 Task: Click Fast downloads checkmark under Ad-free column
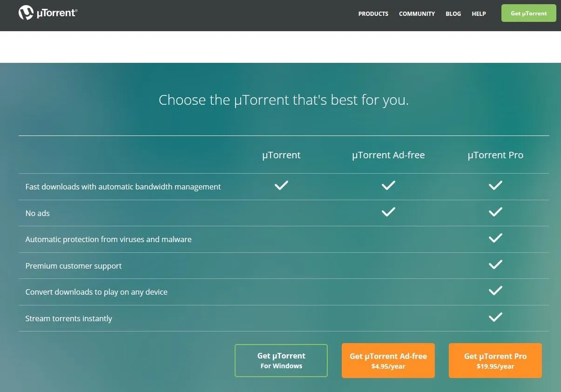(x=388, y=185)
